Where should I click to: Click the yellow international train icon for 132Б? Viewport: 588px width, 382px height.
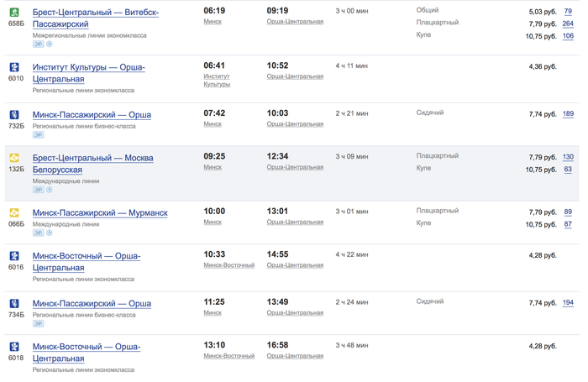coord(14,158)
